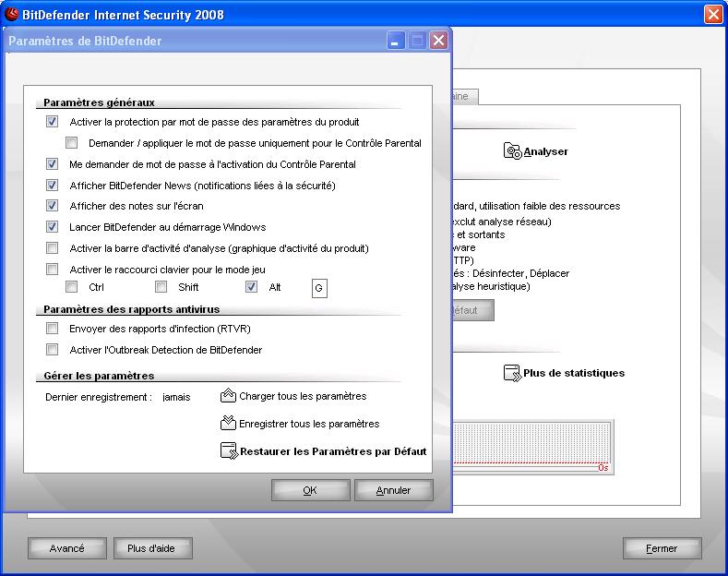
Task: Click the 'jamais' last save value
Action: tap(176, 397)
